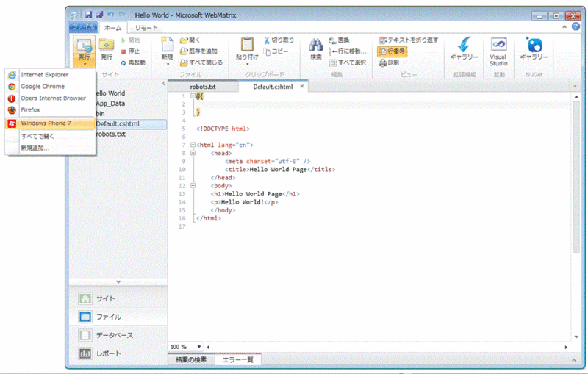Collapse code fold at line 1

tap(193, 96)
